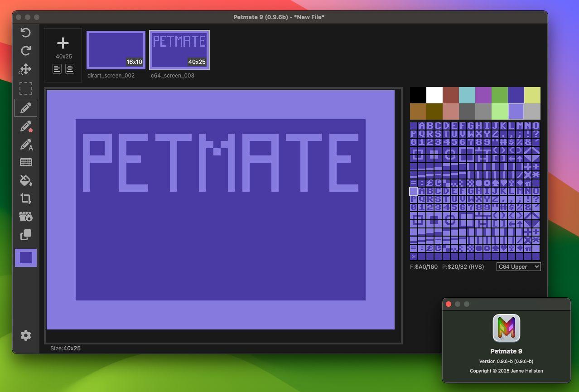Screen dimensions: 579x392
Task: Open the dirart_screen_002 thumbnail
Action: click(x=116, y=50)
